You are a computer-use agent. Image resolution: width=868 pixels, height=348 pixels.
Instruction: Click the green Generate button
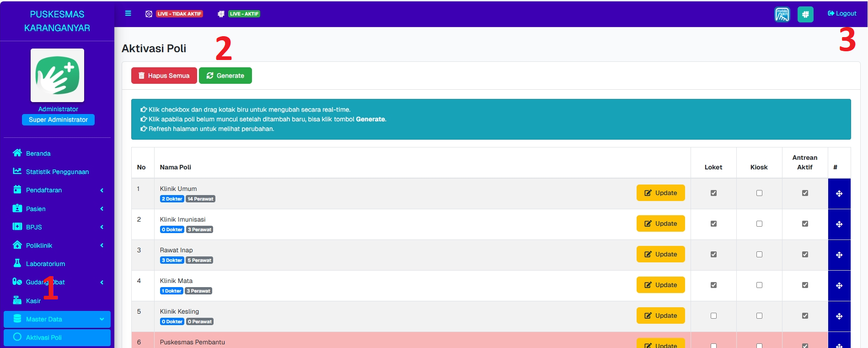(x=225, y=76)
